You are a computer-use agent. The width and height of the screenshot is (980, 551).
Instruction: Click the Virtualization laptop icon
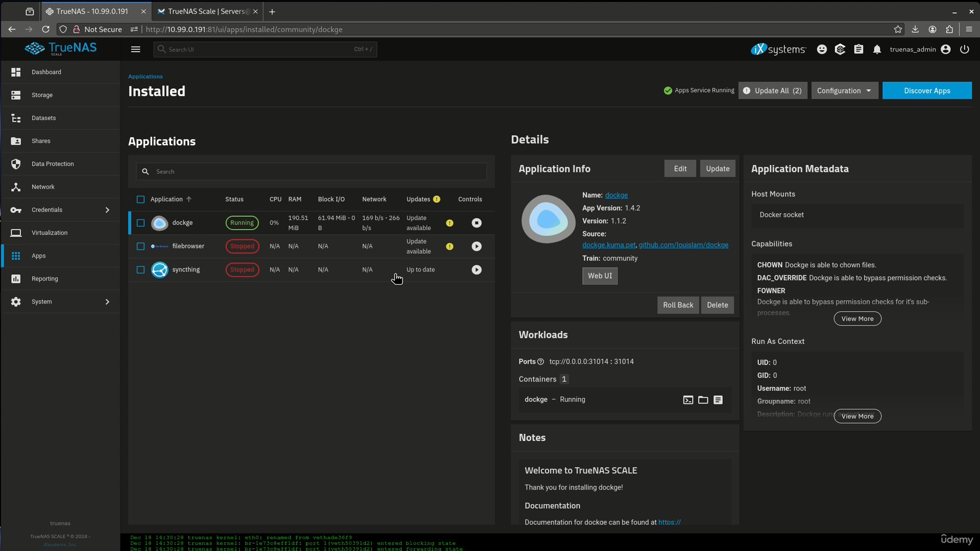pyautogui.click(x=16, y=233)
